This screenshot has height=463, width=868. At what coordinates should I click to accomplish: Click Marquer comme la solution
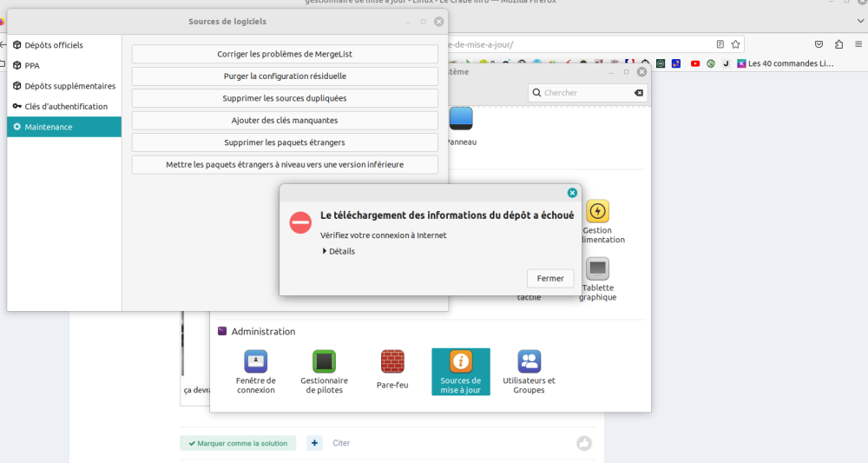(238, 443)
